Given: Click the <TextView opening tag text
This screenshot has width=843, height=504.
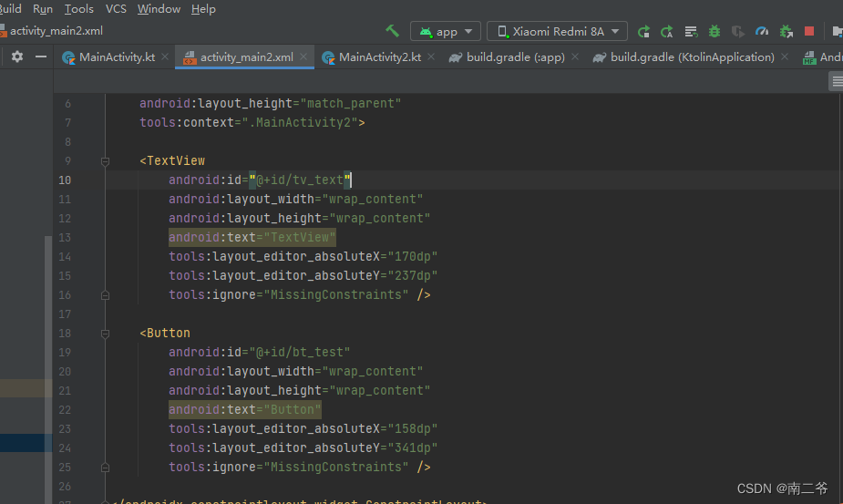Looking at the screenshot, I should (172, 160).
